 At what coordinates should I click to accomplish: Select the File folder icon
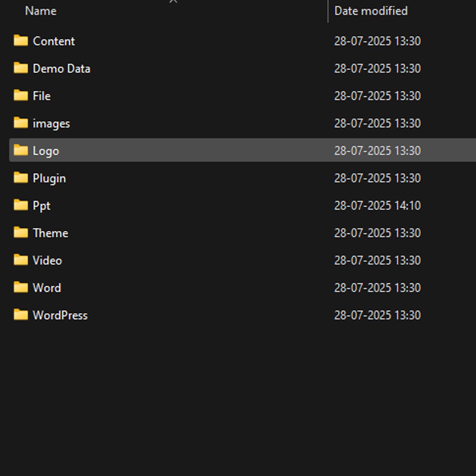click(21, 95)
